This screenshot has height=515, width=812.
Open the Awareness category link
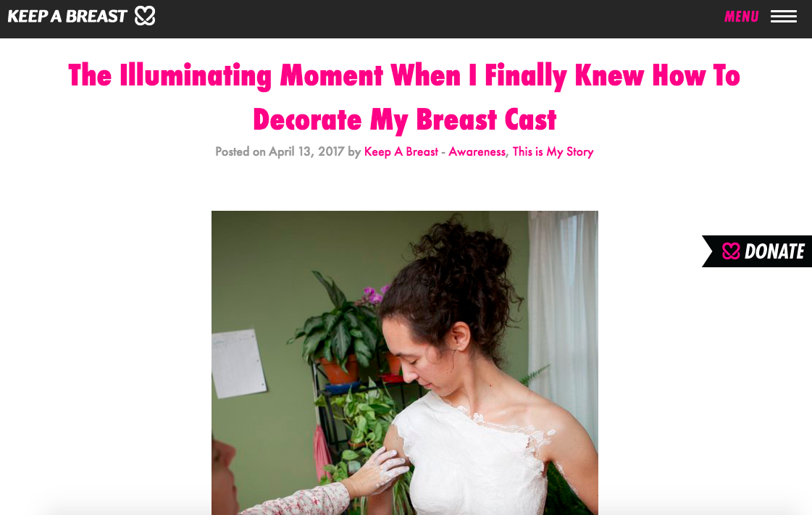pos(477,151)
